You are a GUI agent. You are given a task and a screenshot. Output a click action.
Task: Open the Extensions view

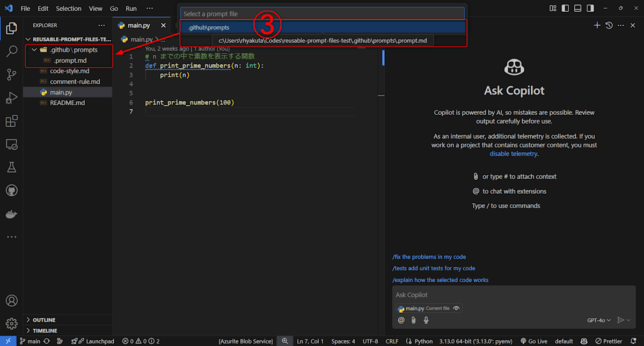[11, 121]
